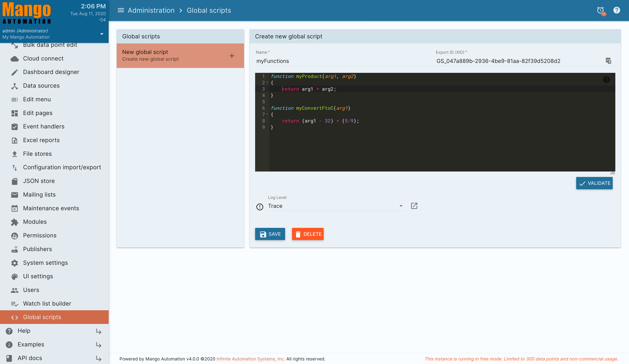
Task: Click the VALIDATE button
Action: click(x=594, y=183)
